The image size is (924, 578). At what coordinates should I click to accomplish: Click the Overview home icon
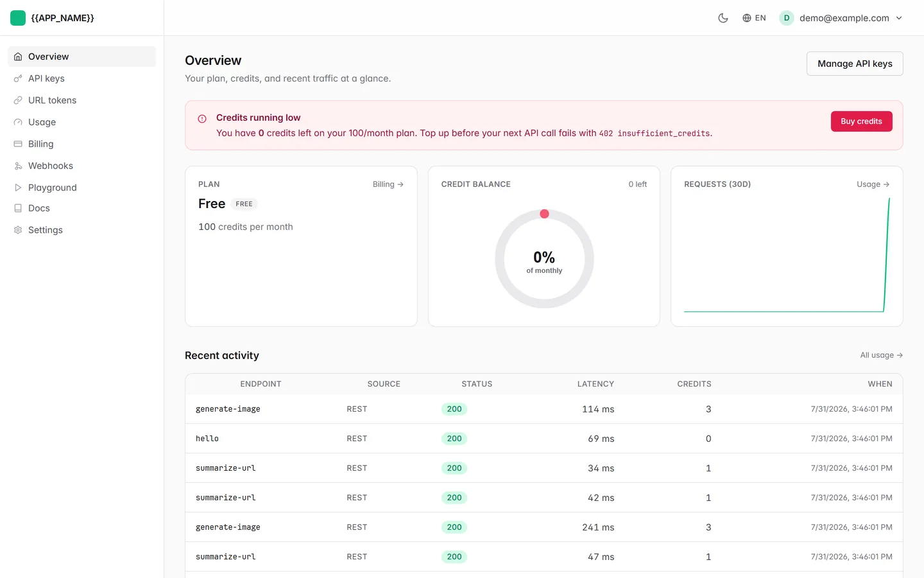(18, 57)
